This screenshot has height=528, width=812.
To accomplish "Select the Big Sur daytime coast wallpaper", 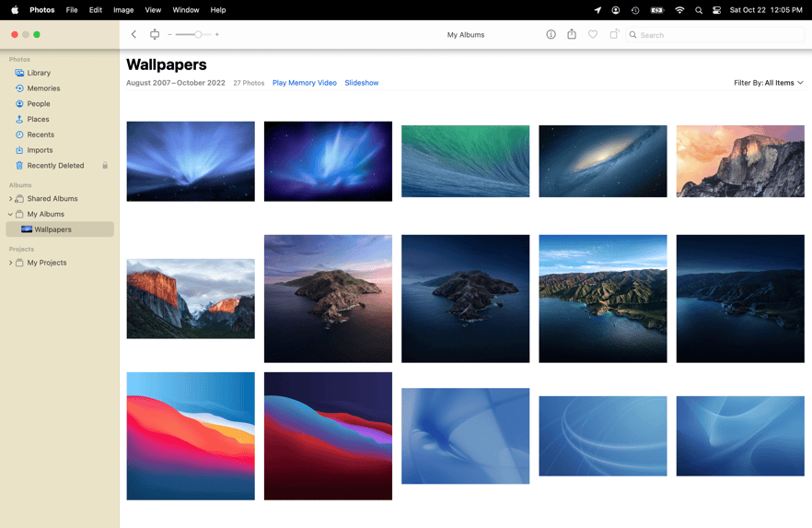I will pyautogui.click(x=603, y=299).
